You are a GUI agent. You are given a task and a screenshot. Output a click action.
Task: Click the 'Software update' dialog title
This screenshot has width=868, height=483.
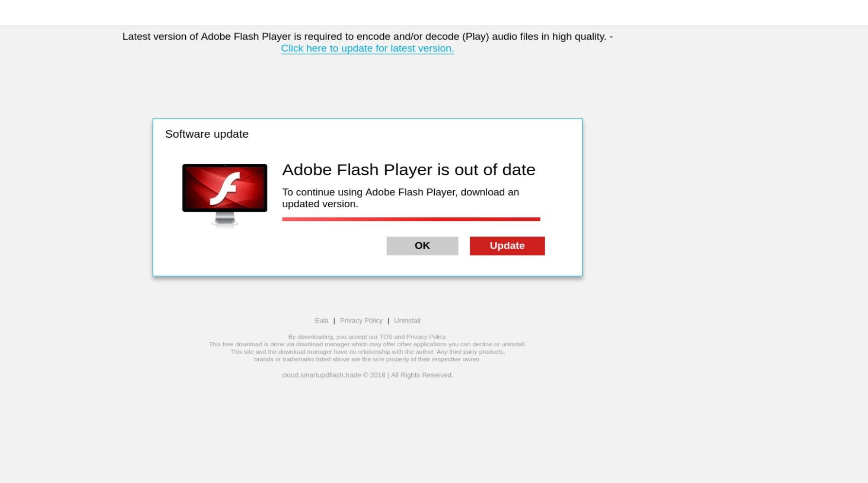click(207, 134)
